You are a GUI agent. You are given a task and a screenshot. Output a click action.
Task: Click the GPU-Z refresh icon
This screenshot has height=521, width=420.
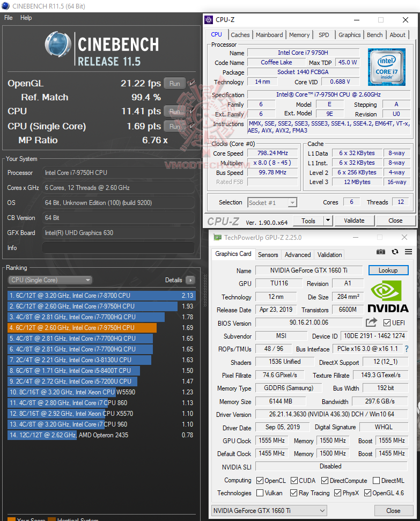[x=395, y=252]
